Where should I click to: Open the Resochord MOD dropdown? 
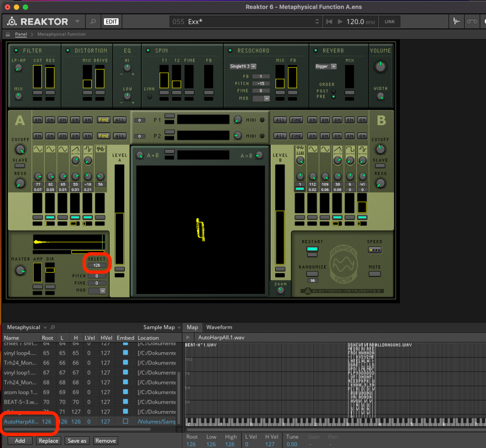coord(261,99)
